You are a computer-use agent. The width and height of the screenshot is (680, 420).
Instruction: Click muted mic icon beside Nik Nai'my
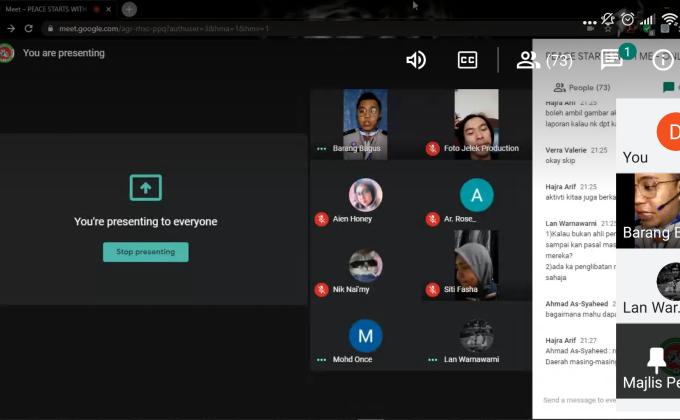(322, 289)
